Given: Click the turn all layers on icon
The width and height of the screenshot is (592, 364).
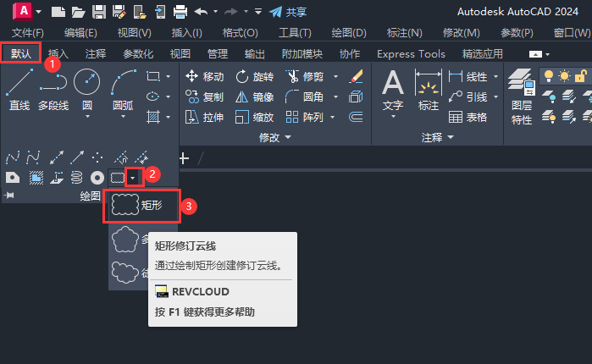Looking at the screenshot, I should point(549,117).
